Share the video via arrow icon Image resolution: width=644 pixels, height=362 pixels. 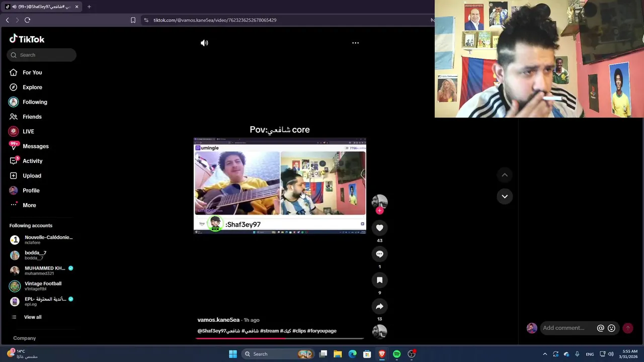tap(379, 306)
